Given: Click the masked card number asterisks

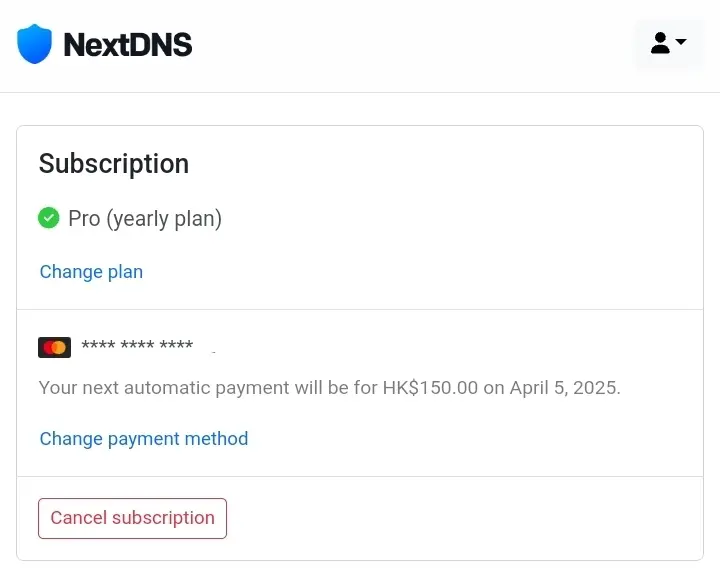Looking at the screenshot, I should pyautogui.click(x=137, y=345).
